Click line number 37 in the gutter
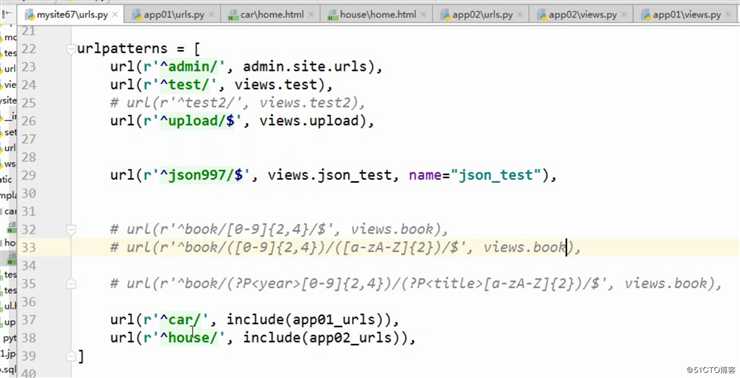Viewport: 740px width, 378px height. click(29, 320)
